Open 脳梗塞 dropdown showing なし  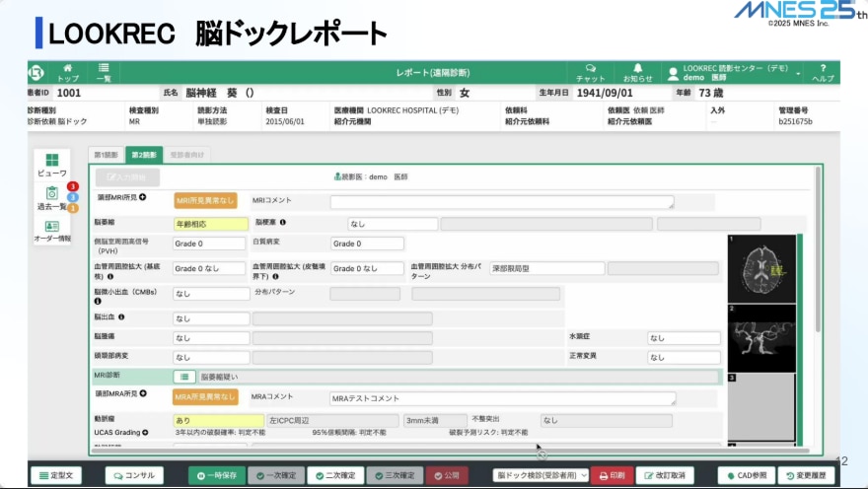(x=393, y=224)
